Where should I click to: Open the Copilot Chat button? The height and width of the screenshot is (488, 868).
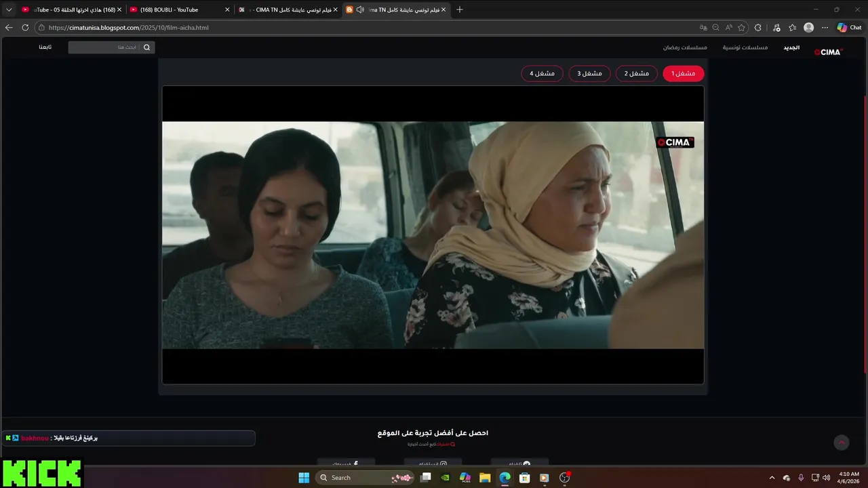coord(849,28)
